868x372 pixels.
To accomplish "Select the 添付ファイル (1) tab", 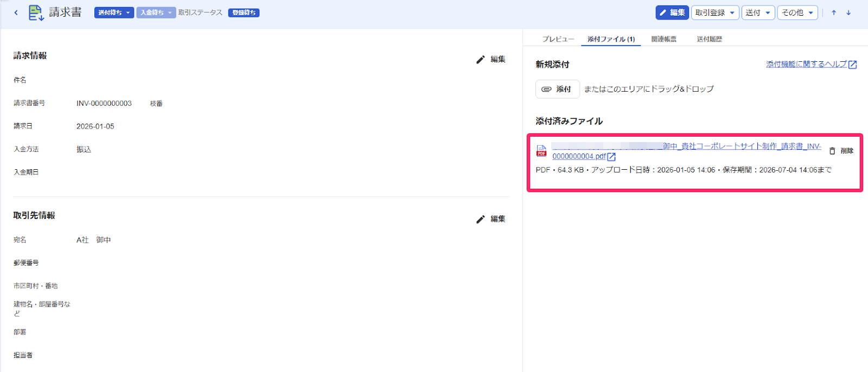I will click(611, 39).
